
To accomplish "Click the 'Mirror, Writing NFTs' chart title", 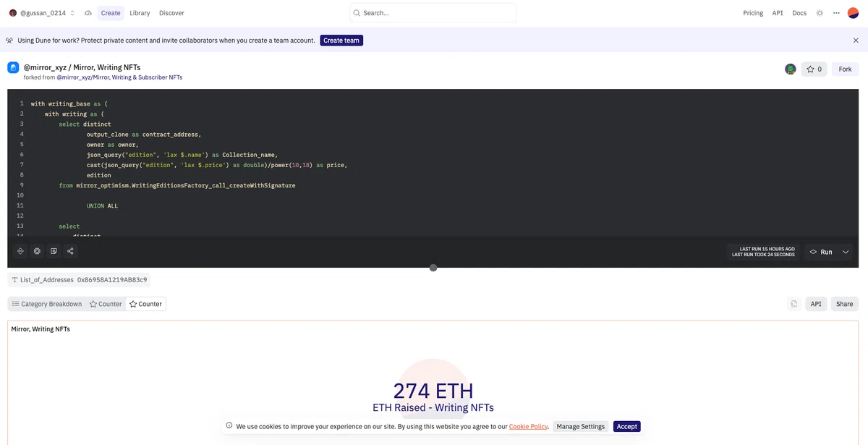I will [x=41, y=329].
